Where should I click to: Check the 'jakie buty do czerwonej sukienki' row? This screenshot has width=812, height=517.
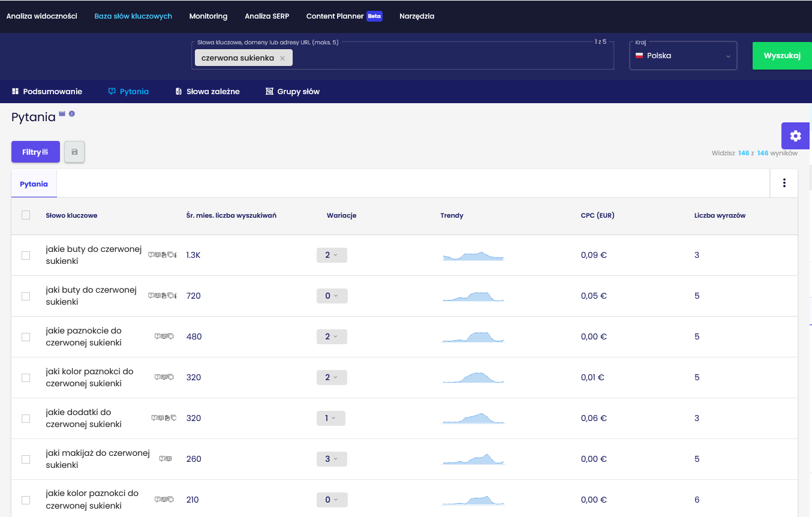[x=26, y=256]
